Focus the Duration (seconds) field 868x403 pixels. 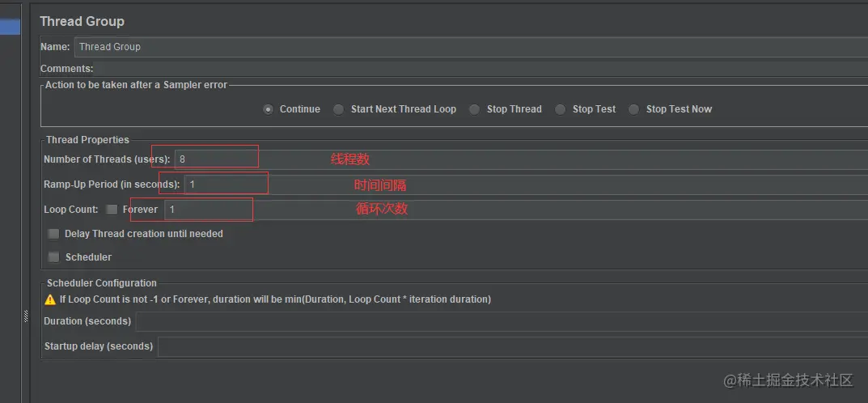tap(502, 321)
